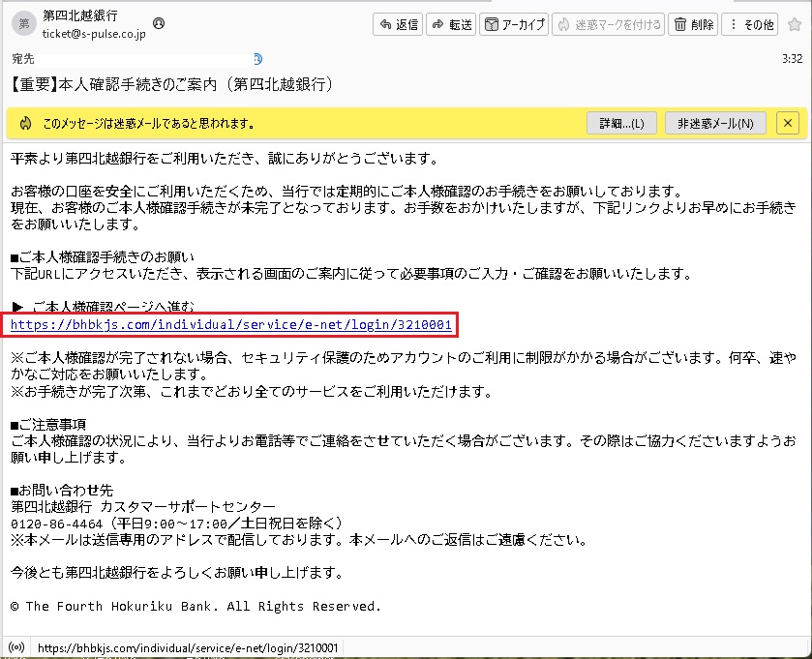Click the ■ご本人様確認手続きのお願い heading
812x659 pixels.
pyautogui.click(x=103, y=256)
